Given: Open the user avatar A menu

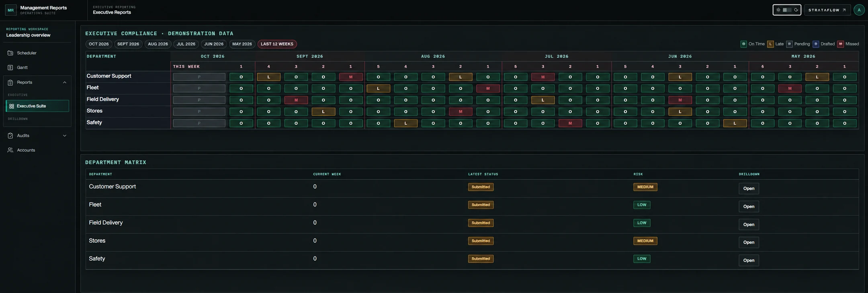Looking at the screenshot, I should tap(859, 10).
